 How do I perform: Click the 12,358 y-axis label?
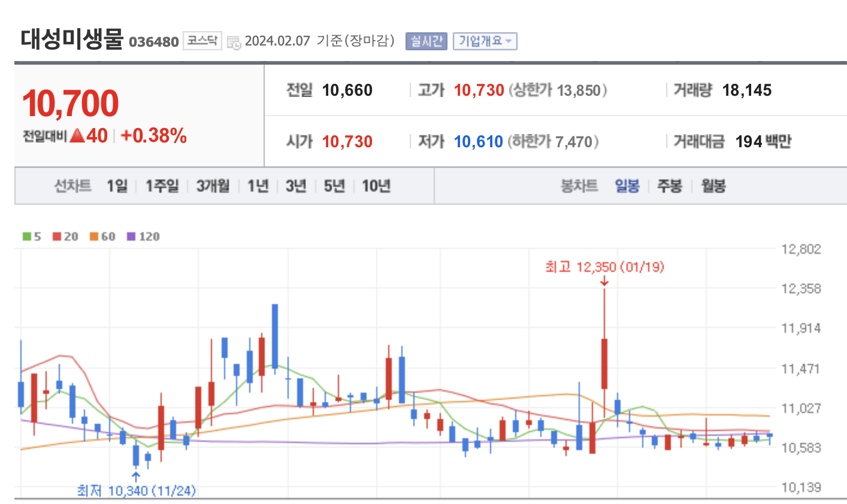801,289
